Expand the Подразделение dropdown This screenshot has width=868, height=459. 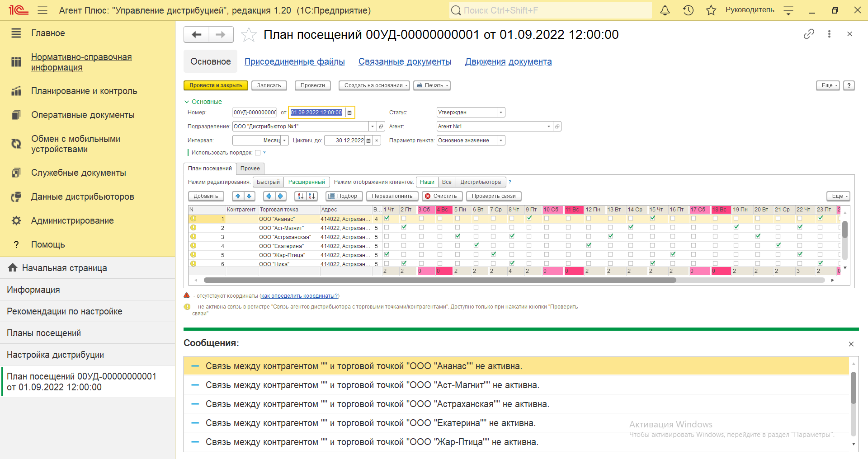(373, 126)
